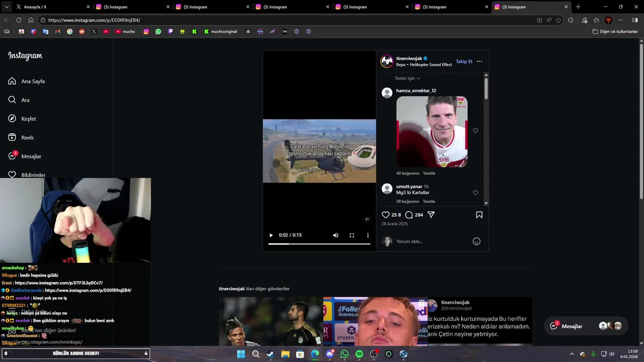
Task: Open Twitch bookmark in bookmarks bar
Action: 170,31
